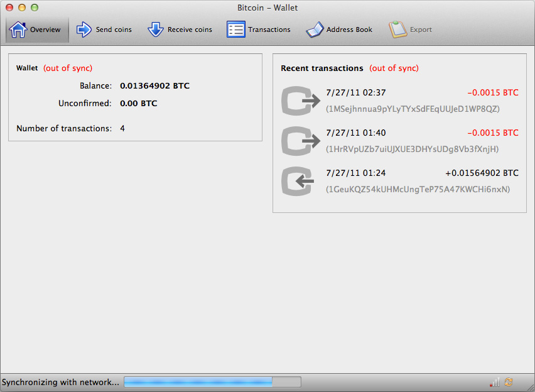
Task: Click the Wallet out of sync warning
Action: click(x=68, y=68)
